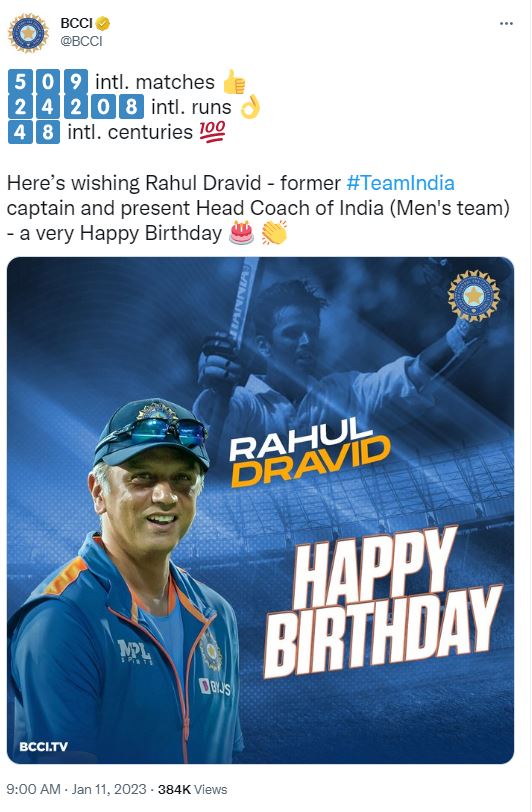Click the keycap 5 emoji in 509
Viewport: 532px width, 812px height.
[x=20, y=82]
